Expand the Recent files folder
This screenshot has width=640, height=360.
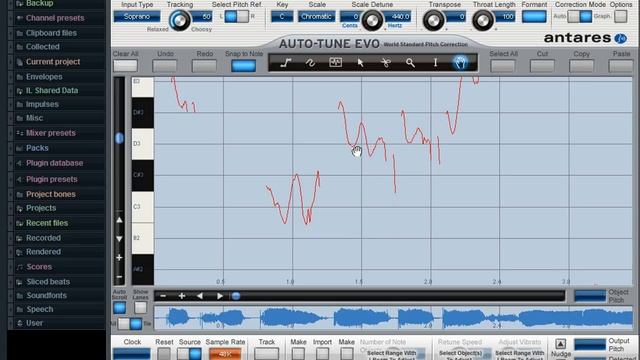pyautogui.click(x=47, y=223)
